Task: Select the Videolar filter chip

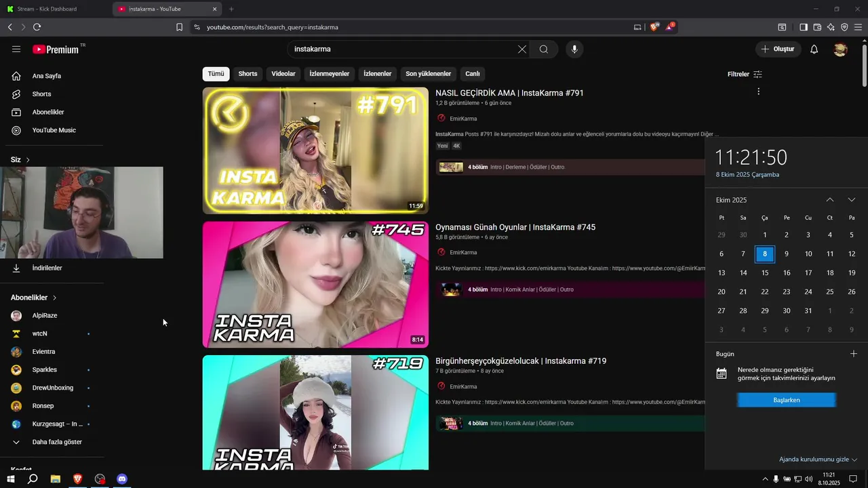Action: [x=283, y=74]
